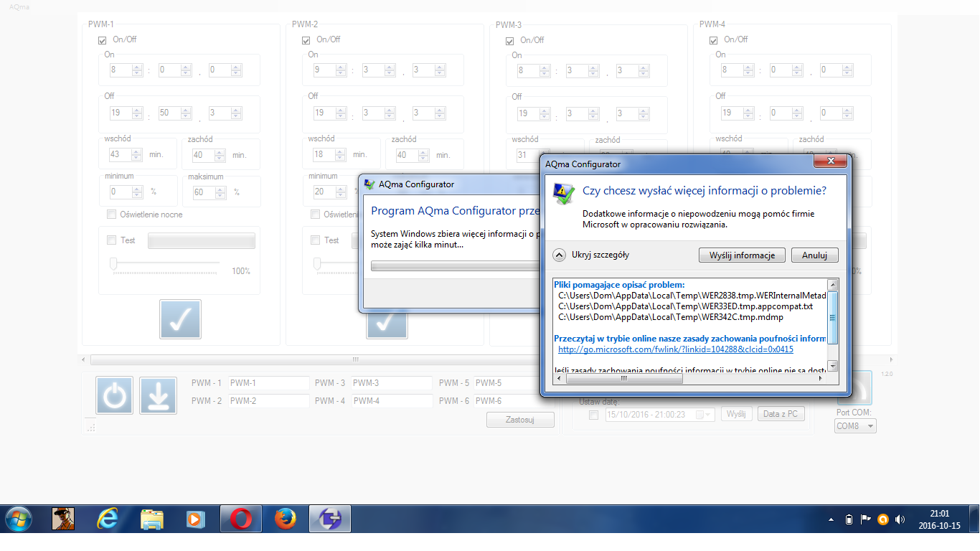Click Anuluj in the error dialog

(x=814, y=255)
